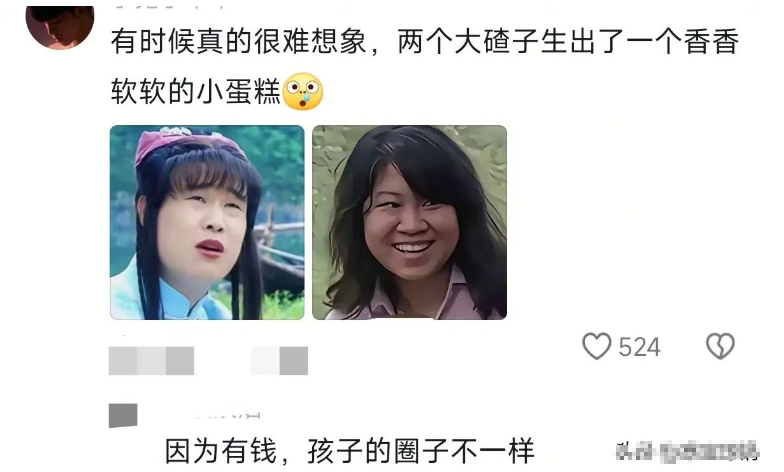Screen dimensions: 784x472
Task: Tap the phrase 两个大碴子生出了一个香香
Action: 568,42
